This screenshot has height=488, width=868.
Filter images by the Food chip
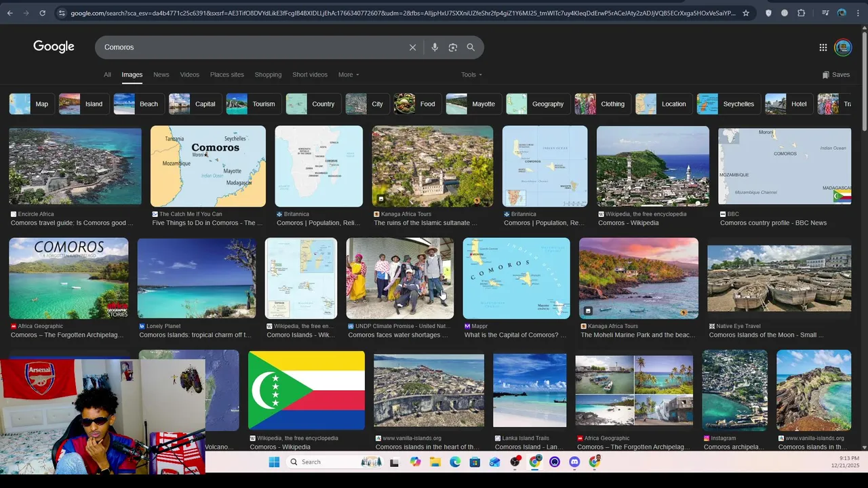418,104
